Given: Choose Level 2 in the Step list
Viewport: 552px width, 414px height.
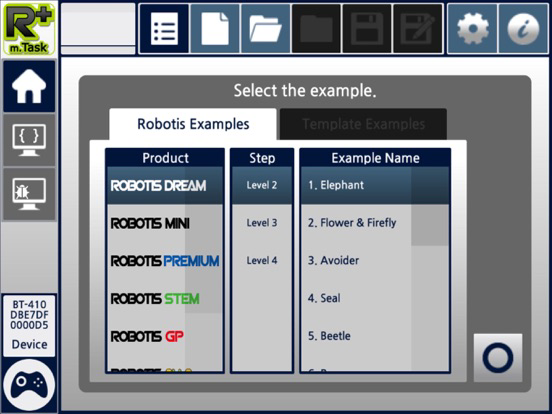Looking at the screenshot, I should tap(262, 185).
